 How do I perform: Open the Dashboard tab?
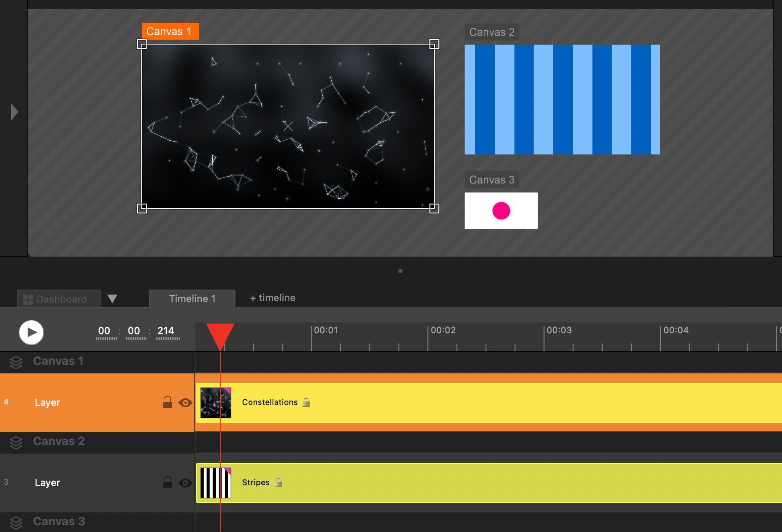55,299
